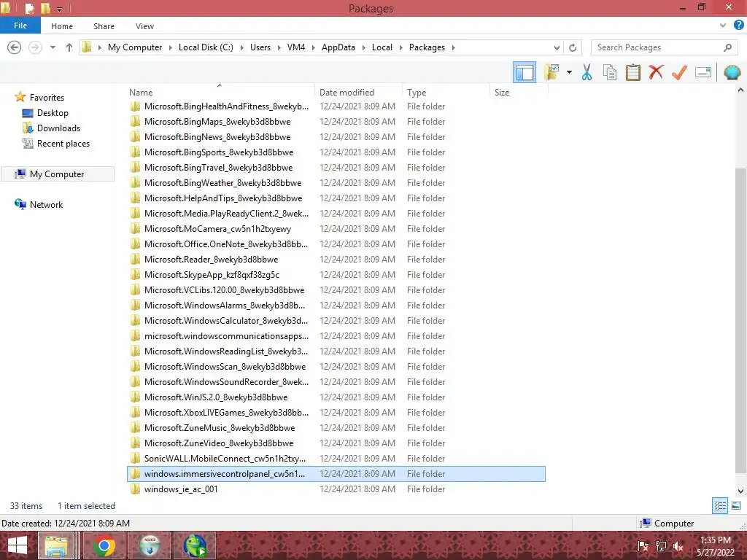Open folder options toolbar icon
The height and width of the screenshot is (560, 747).
(x=551, y=72)
